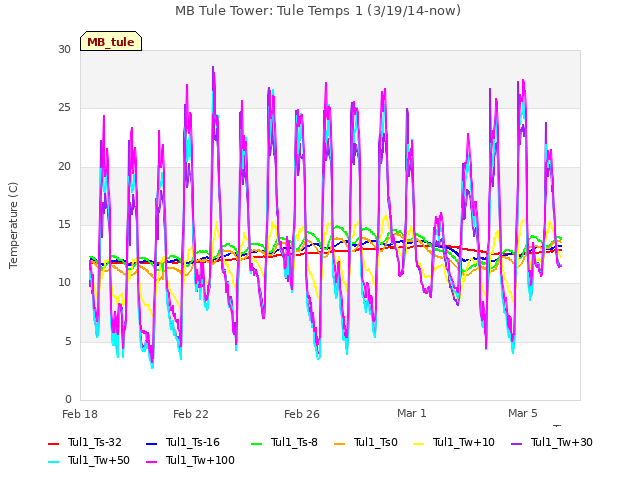Click the cyan Tul1_Tw+50 legend color marker
640x480 pixels.
pyautogui.click(x=54, y=462)
